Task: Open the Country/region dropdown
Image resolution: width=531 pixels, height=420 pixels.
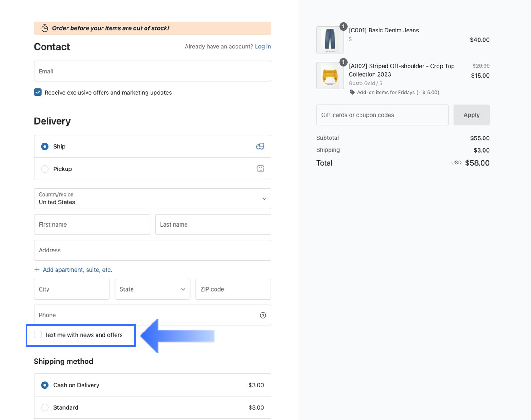Action: coord(152,199)
